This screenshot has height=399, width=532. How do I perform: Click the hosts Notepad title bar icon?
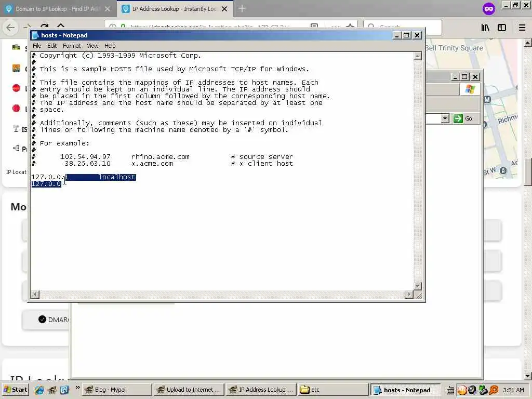coord(35,35)
